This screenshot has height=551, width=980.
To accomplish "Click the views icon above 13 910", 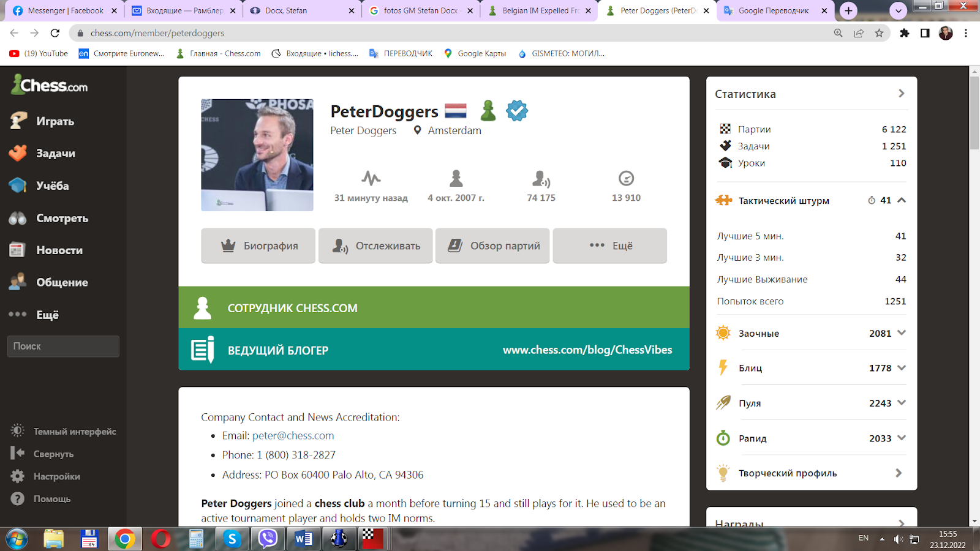I will 626,178.
